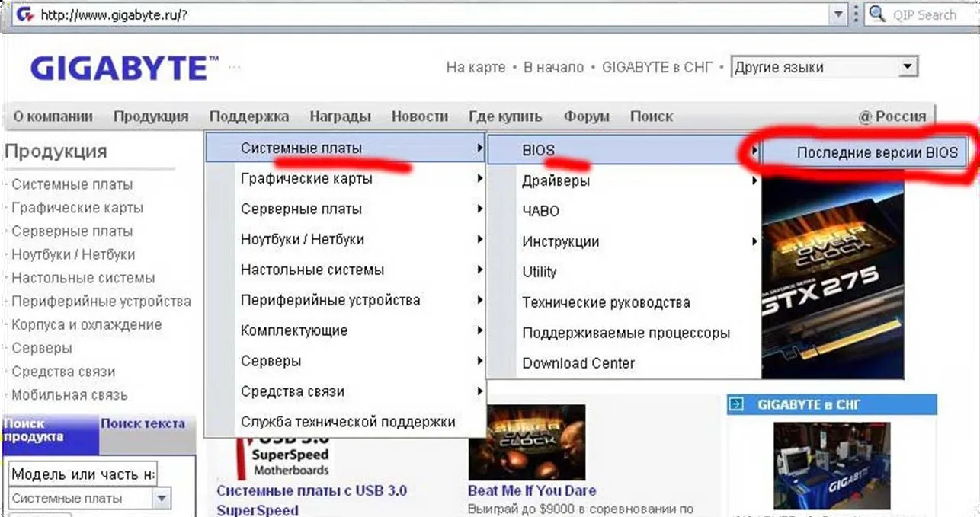Expand the Инструкции submenu arrow
The height and width of the screenshot is (517, 980).
754,241
